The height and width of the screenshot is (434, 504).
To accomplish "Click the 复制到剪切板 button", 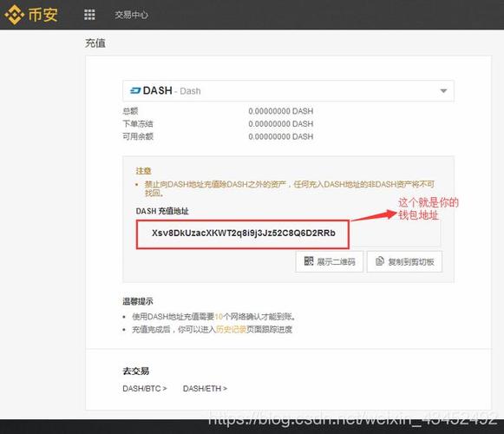I will (405, 261).
